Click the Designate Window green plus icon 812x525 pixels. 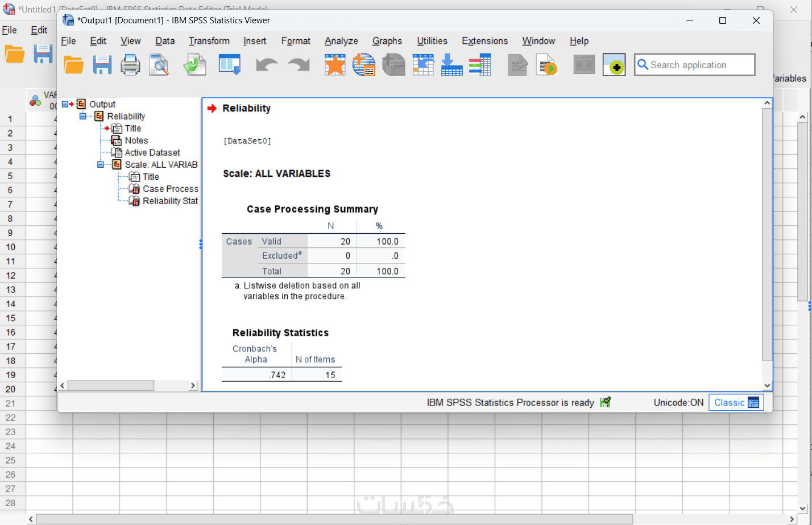[614, 65]
